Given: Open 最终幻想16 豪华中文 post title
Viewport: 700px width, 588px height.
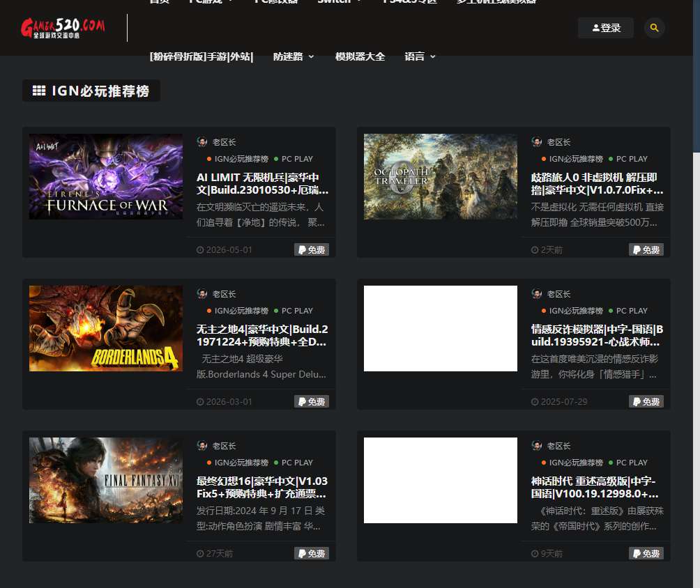Looking at the screenshot, I should point(262,487).
